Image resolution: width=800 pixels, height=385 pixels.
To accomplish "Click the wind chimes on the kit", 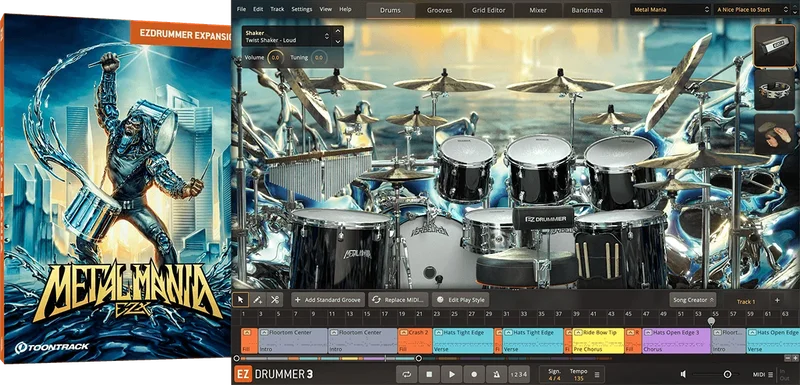I will 319,174.
